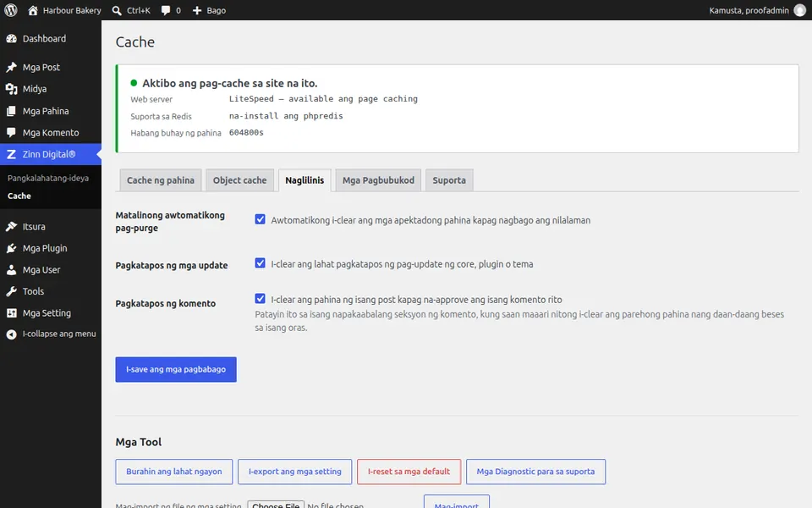Click the Bago new content label
The image size is (812, 508).
(216, 10)
